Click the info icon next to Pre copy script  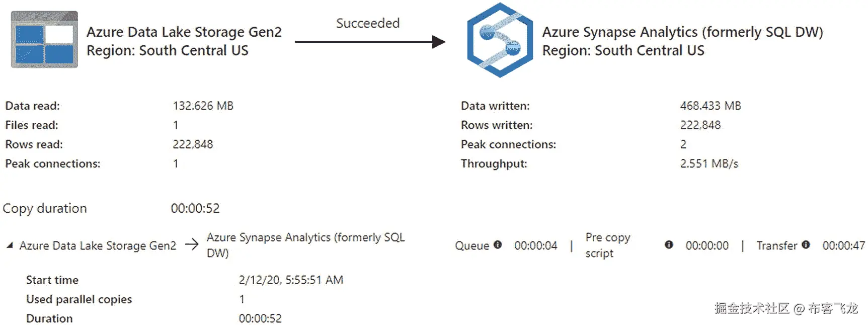(x=669, y=245)
